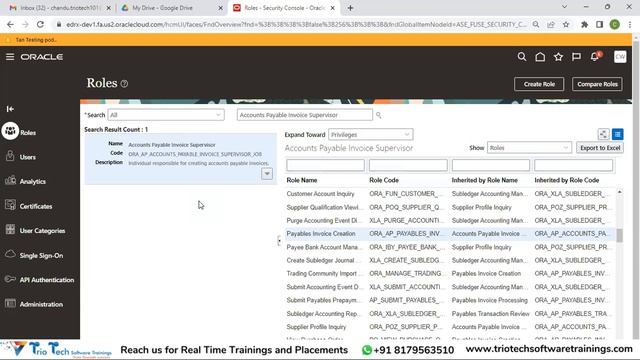This screenshot has height=360, width=640.
Task: Open the Expand Toward Privileges dropdown
Action: pyautogui.click(x=371, y=135)
